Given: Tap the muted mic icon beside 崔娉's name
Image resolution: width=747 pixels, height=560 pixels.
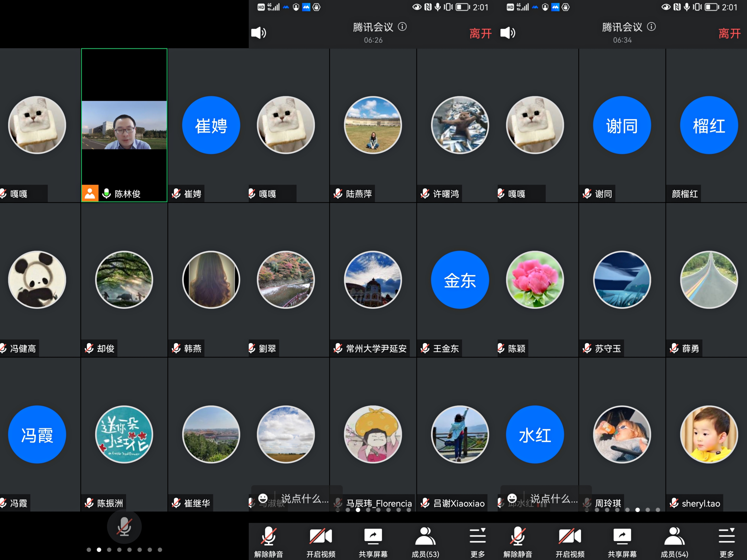Looking at the screenshot, I should click(176, 193).
